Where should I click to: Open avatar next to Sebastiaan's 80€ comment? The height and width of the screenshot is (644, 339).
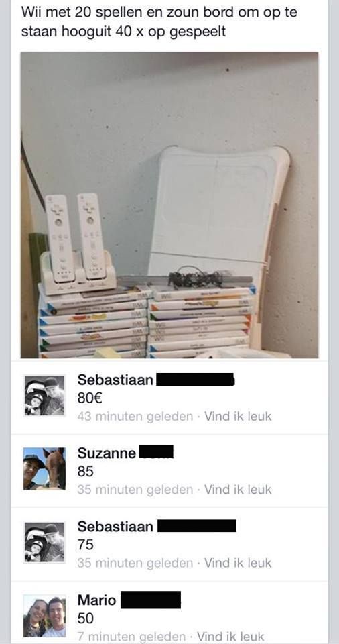pyautogui.click(x=45, y=396)
